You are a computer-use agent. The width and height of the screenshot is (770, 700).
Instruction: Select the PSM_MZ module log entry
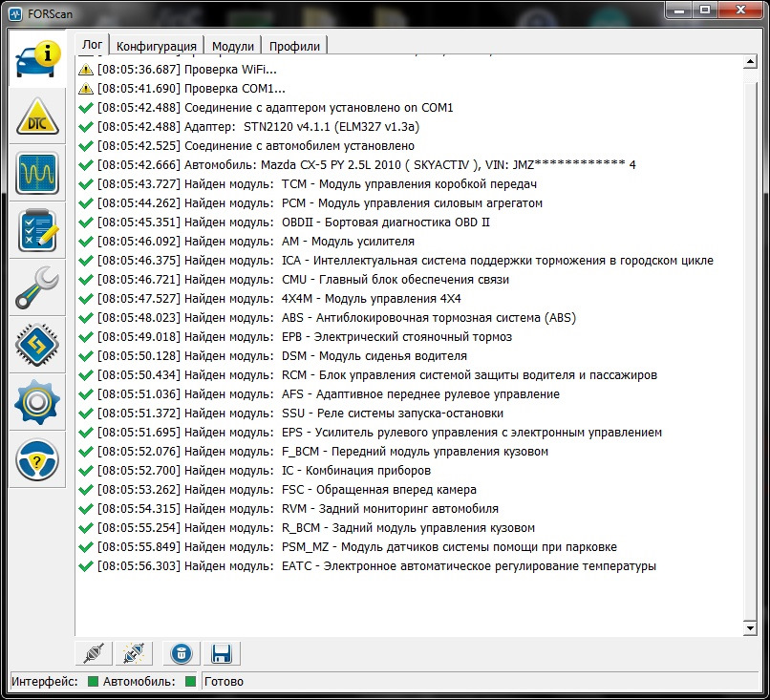(x=348, y=547)
